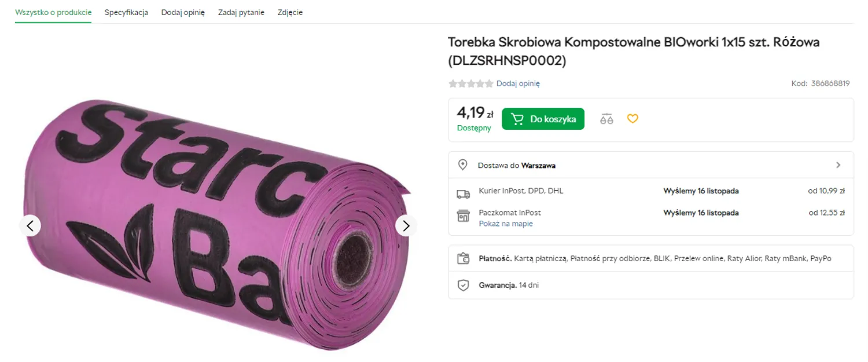This screenshot has width=868, height=362.
Task: Show next product image arrow
Action: [406, 225]
